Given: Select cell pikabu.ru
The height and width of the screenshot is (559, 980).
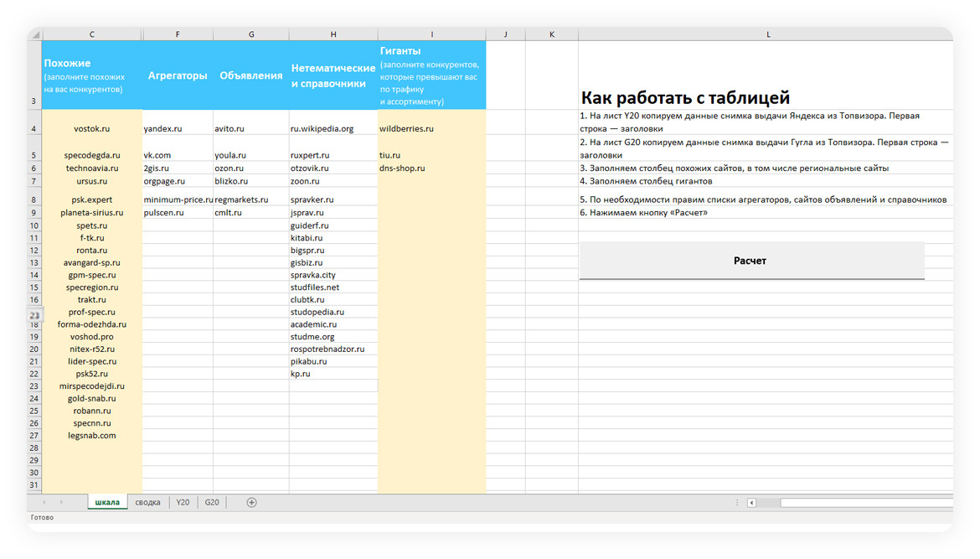Looking at the screenshot, I should (x=333, y=360).
